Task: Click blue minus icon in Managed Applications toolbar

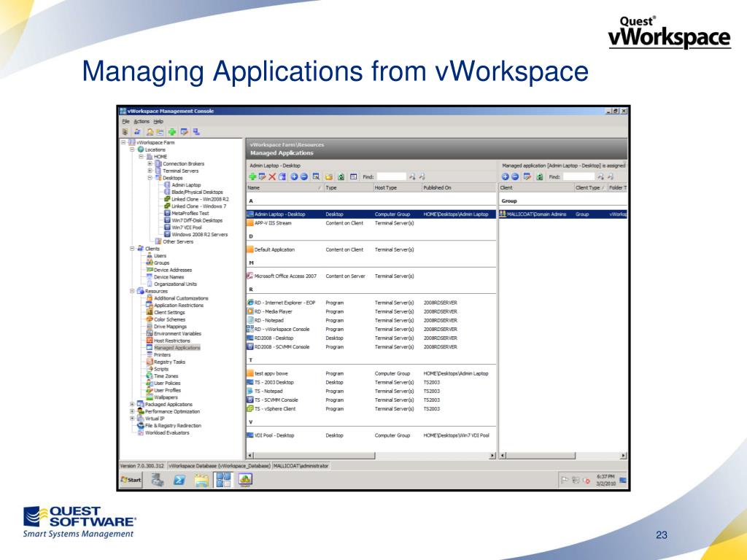Action: point(303,176)
